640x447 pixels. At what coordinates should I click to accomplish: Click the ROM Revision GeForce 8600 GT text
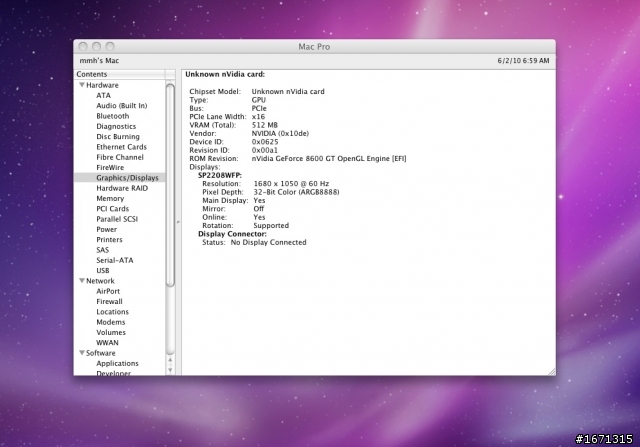(x=329, y=158)
